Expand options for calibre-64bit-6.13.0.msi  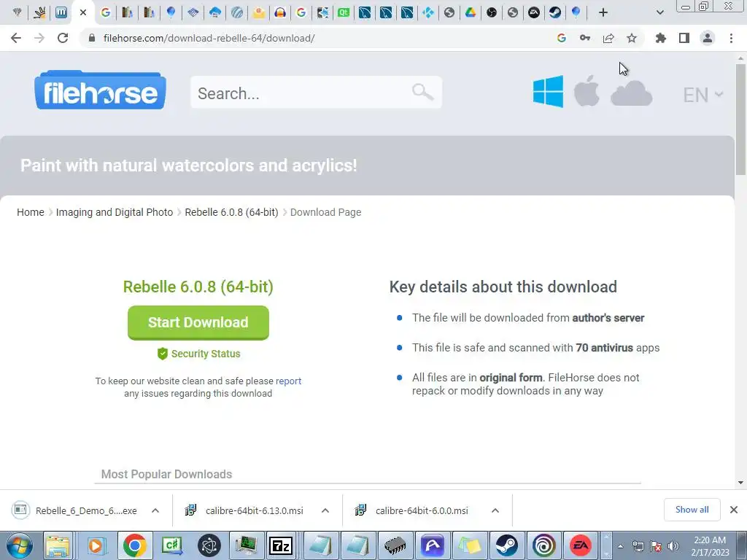tap(325, 510)
